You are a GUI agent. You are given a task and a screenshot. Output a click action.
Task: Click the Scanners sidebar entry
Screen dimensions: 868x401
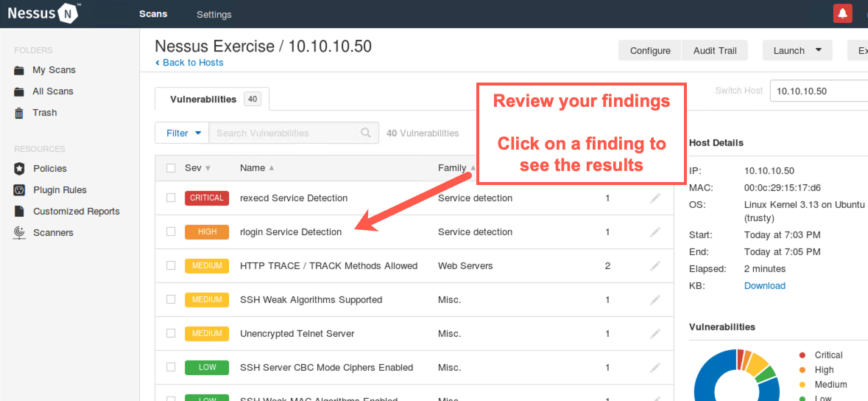53,233
